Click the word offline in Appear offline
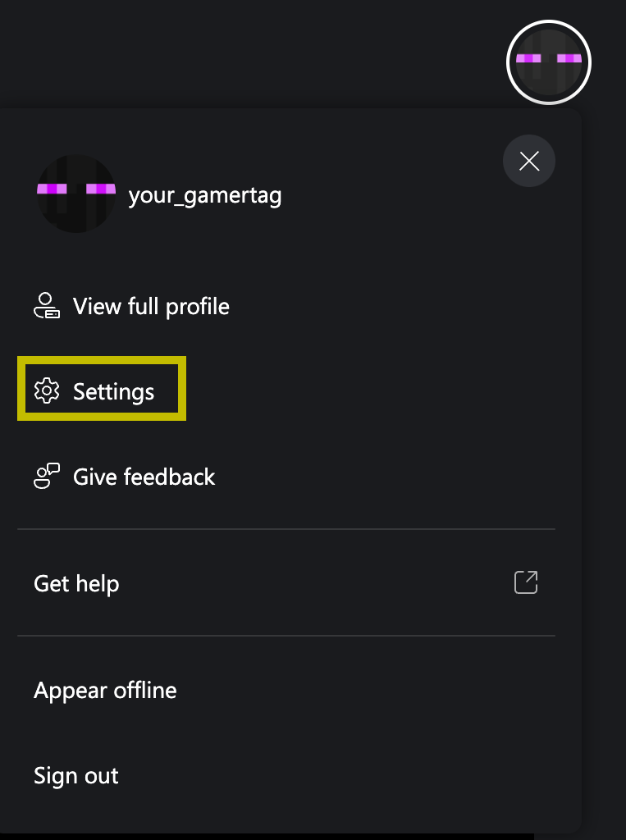 144,690
